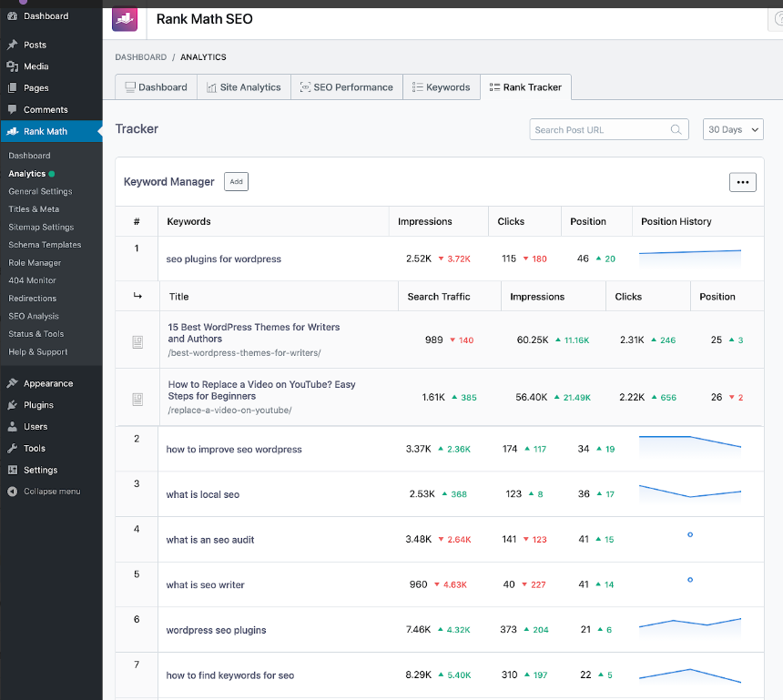The height and width of the screenshot is (700, 783).
Task: Open Schema Templates in the sidebar
Action: [45, 245]
